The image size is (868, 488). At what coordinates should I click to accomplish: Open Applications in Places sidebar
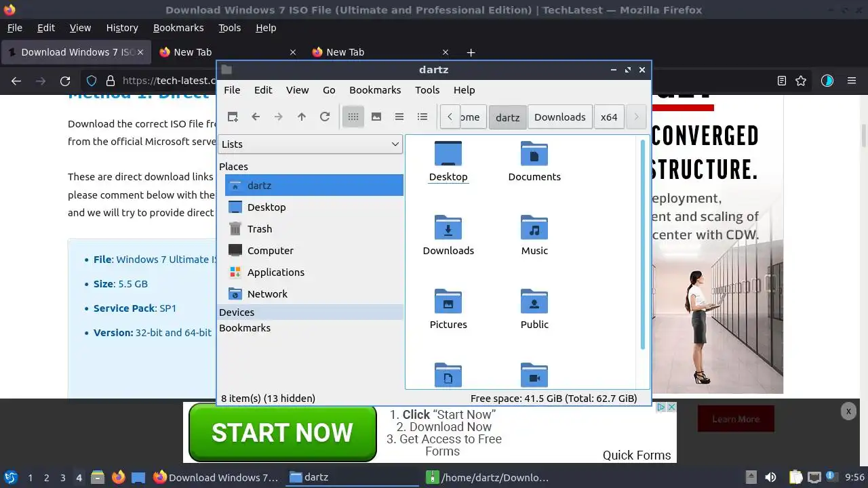tap(314, 272)
